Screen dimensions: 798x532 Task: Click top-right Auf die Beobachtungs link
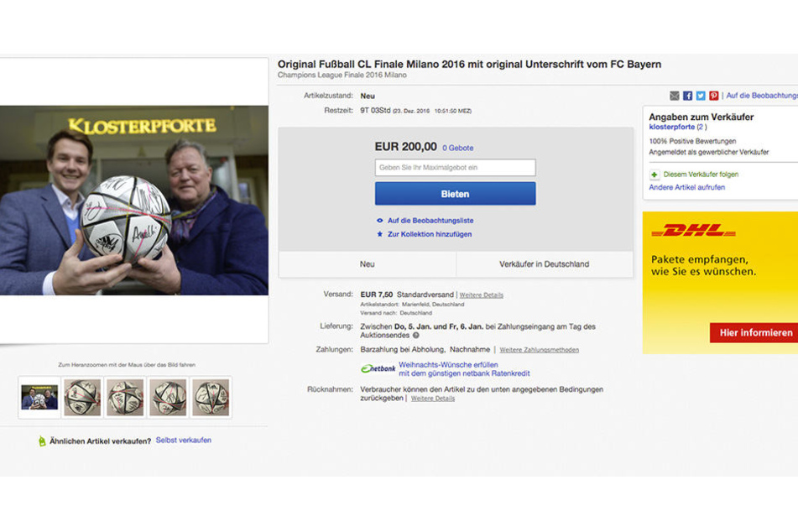761,96
